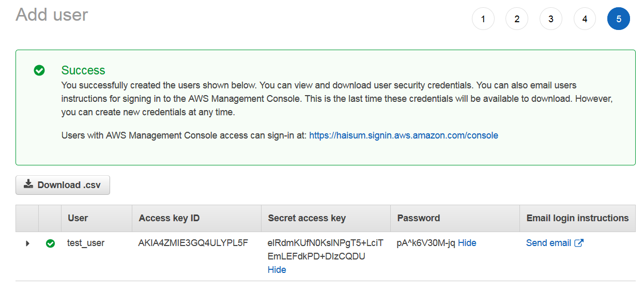Download the credentials .csv file
The width and height of the screenshot is (644, 291).
click(x=63, y=185)
